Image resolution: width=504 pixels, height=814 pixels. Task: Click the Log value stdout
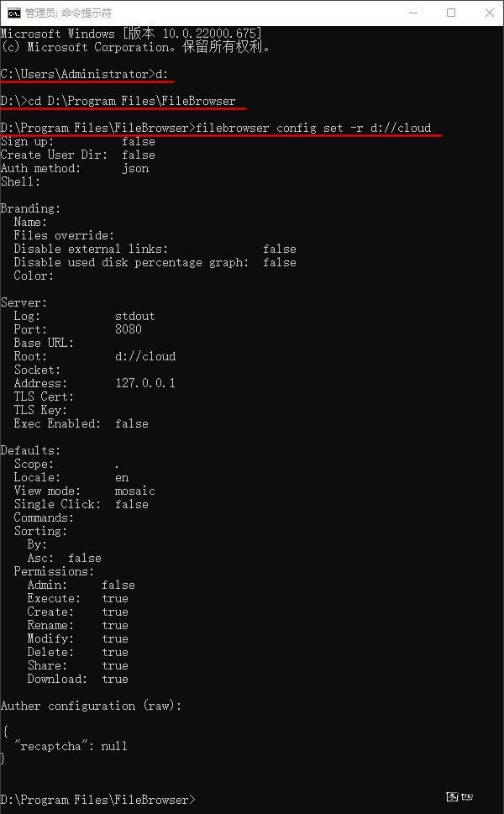(135, 316)
